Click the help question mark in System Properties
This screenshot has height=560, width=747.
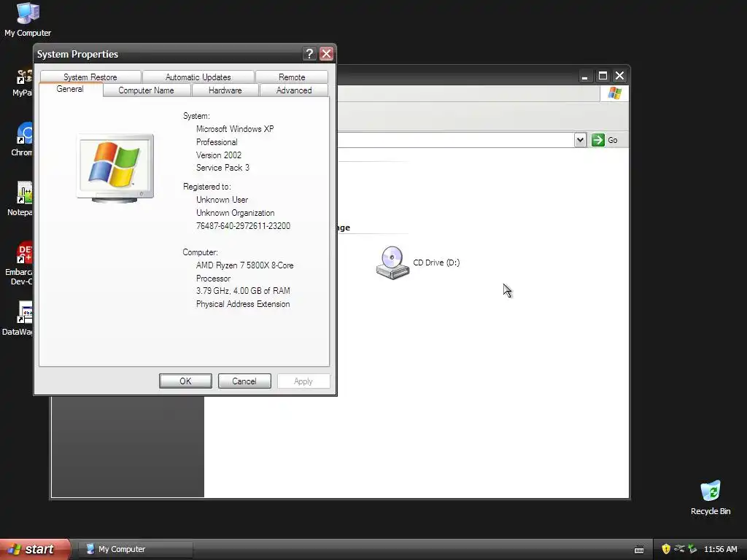[x=309, y=54]
